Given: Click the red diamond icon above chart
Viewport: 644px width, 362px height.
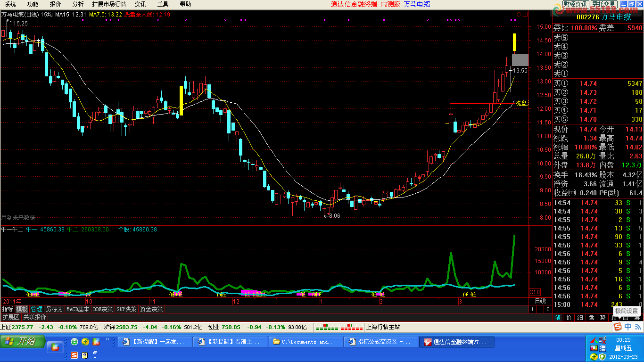Looking at the screenshot, I should (519, 14).
